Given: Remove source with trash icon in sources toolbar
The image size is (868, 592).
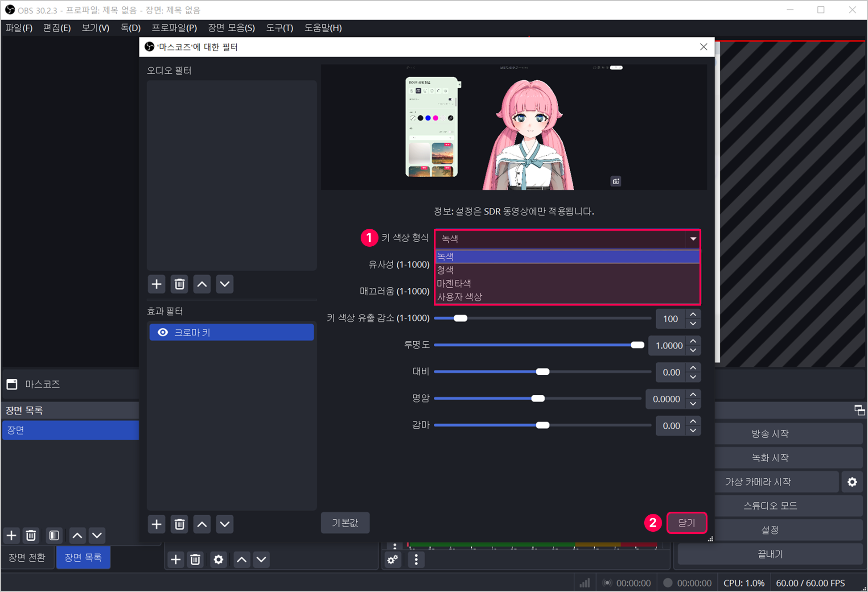Looking at the screenshot, I should point(195,559).
